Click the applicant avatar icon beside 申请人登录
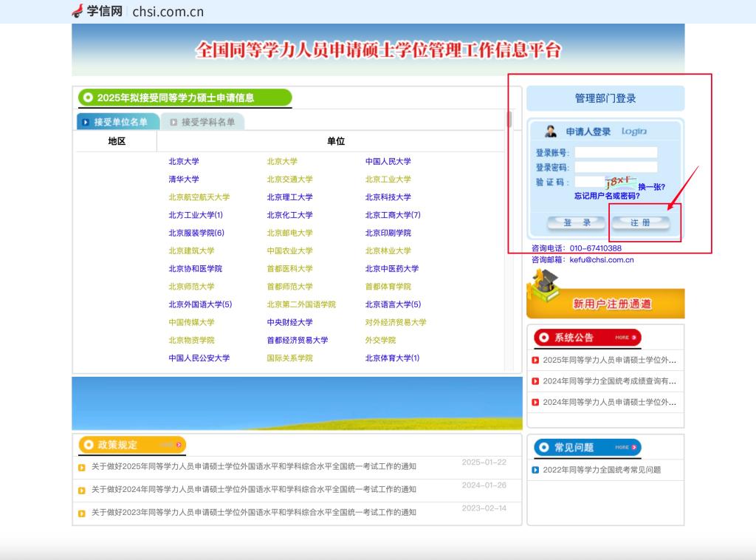The height and width of the screenshot is (560, 756). (551, 132)
